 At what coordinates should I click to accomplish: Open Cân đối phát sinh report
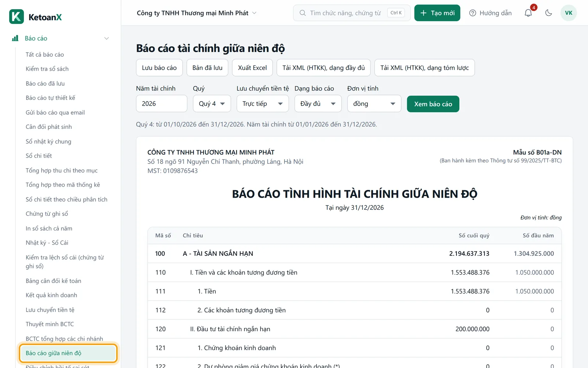(x=49, y=127)
